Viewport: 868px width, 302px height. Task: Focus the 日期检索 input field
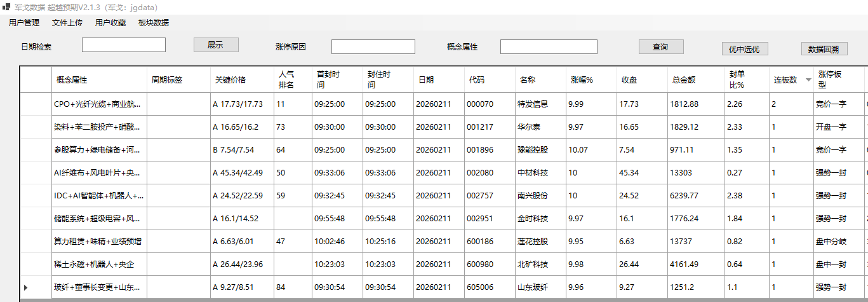(124, 45)
